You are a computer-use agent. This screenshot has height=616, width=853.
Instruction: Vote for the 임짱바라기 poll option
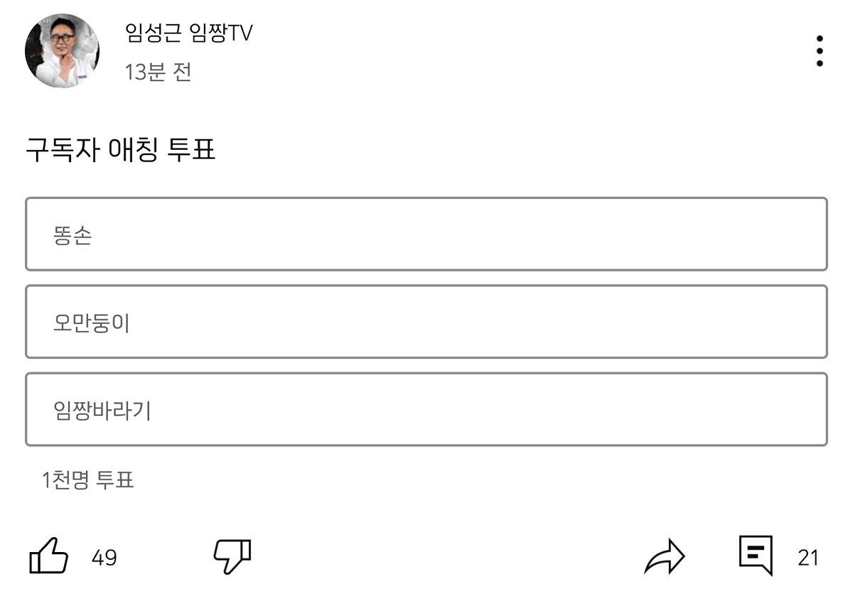pyautogui.click(x=426, y=409)
